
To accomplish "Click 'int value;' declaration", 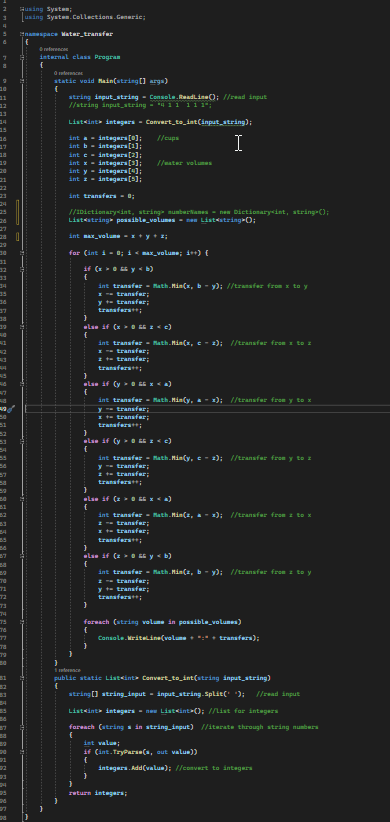I will (102, 743).
